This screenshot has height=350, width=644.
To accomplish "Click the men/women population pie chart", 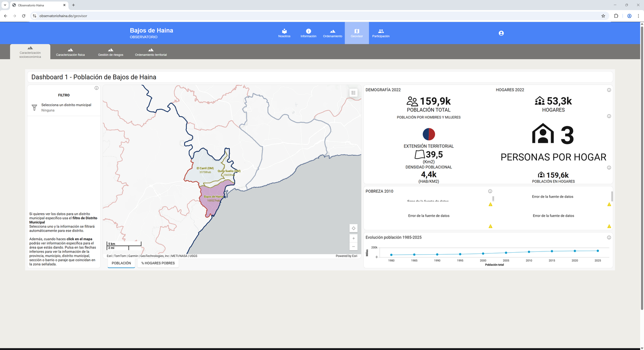I will 429,134.
